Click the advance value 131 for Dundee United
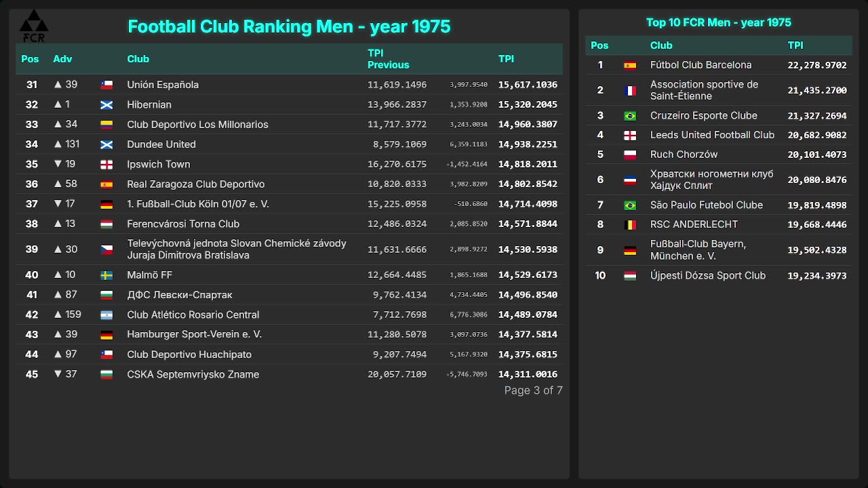The width and height of the screenshot is (868, 488). click(x=73, y=144)
